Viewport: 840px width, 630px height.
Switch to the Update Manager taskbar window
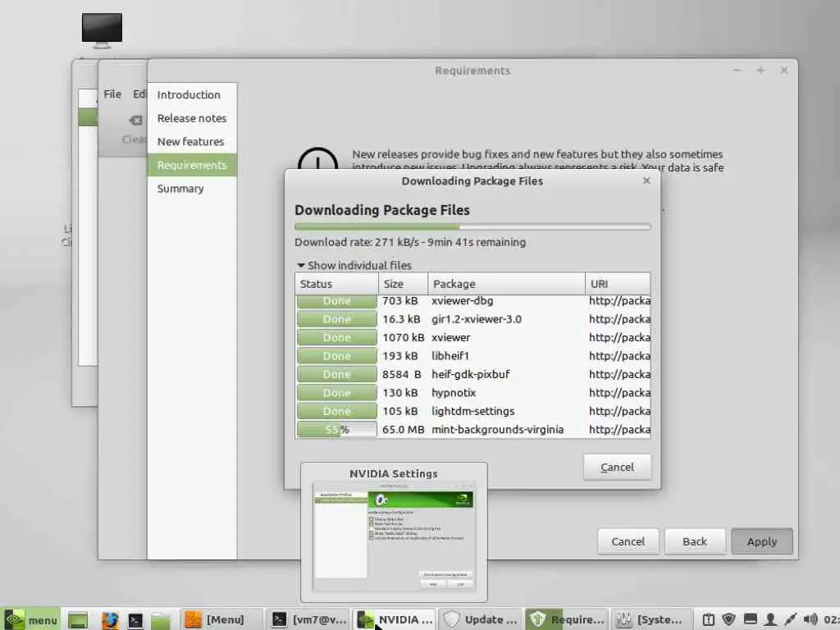tap(481, 620)
